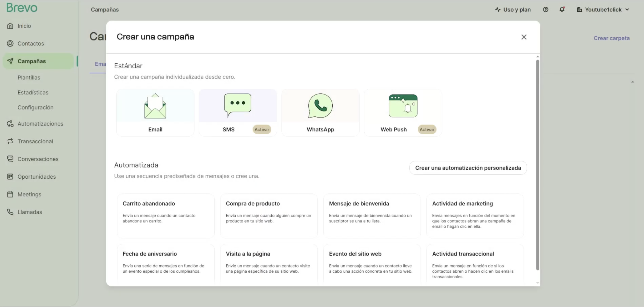Viewport: 644px width, 307px height.
Task: Select the Transaccional icon
Action: coord(10,141)
